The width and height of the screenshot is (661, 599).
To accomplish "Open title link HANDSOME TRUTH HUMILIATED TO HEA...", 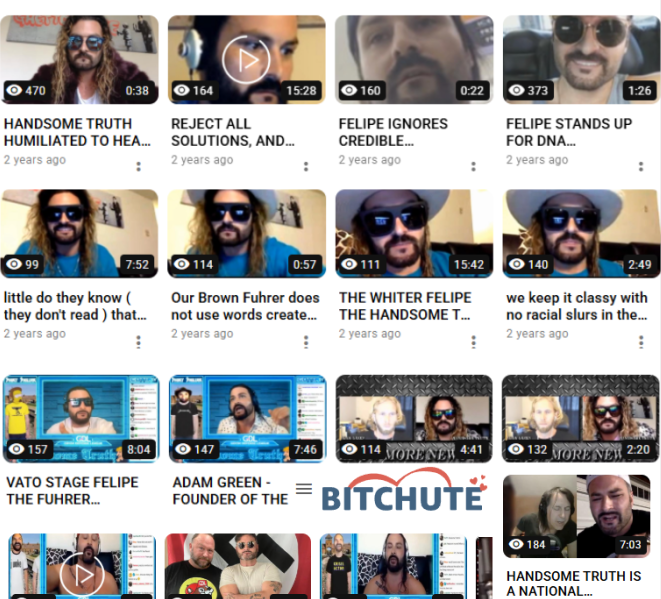I will (77, 132).
